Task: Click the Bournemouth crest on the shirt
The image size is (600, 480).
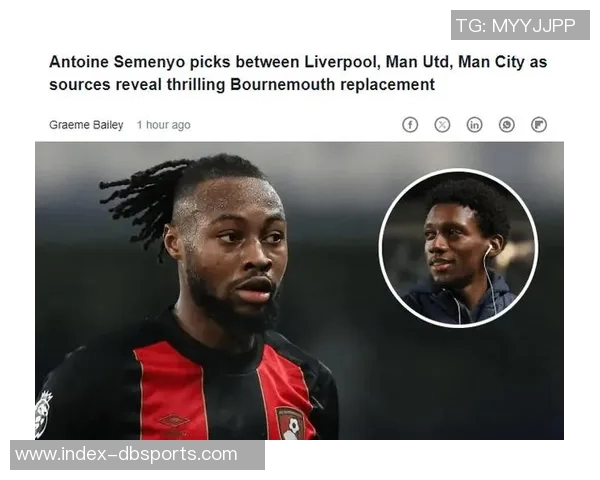Action: click(x=290, y=423)
